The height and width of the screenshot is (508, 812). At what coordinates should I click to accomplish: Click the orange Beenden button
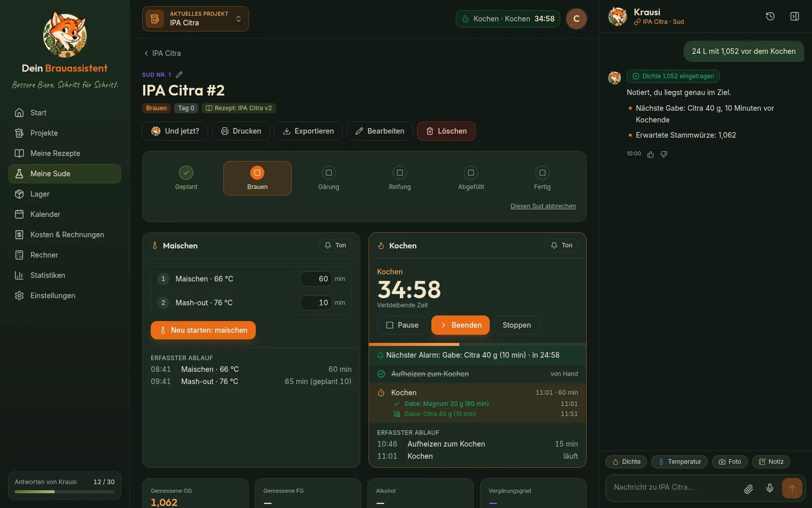click(x=460, y=325)
